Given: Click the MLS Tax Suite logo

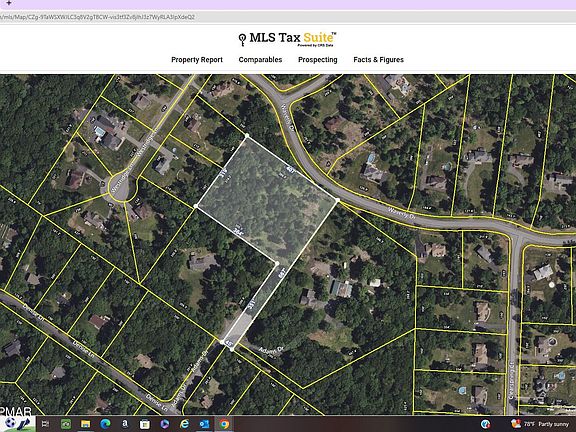Looking at the screenshot, I should tap(287, 39).
